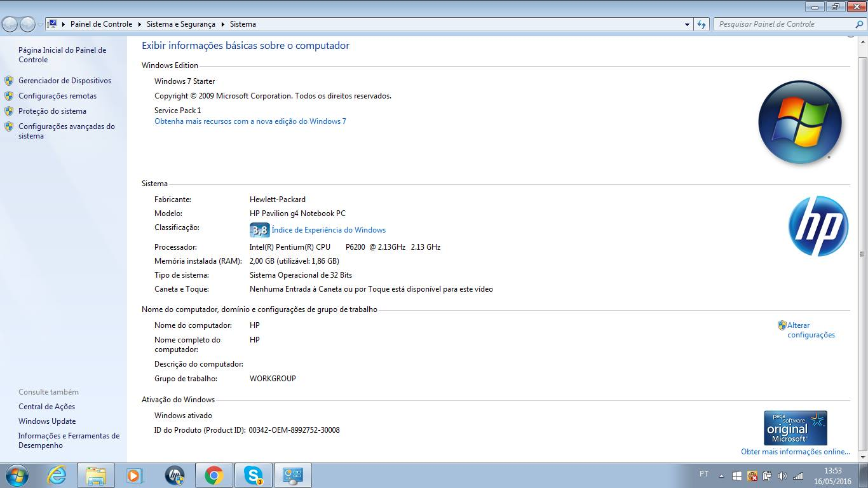Open Windows Explorer from taskbar

click(96, 475)
